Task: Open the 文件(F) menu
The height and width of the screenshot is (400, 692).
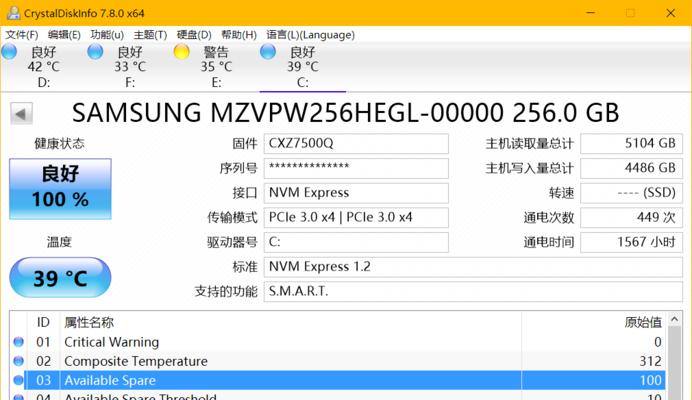Action: (x=21, y=35)
